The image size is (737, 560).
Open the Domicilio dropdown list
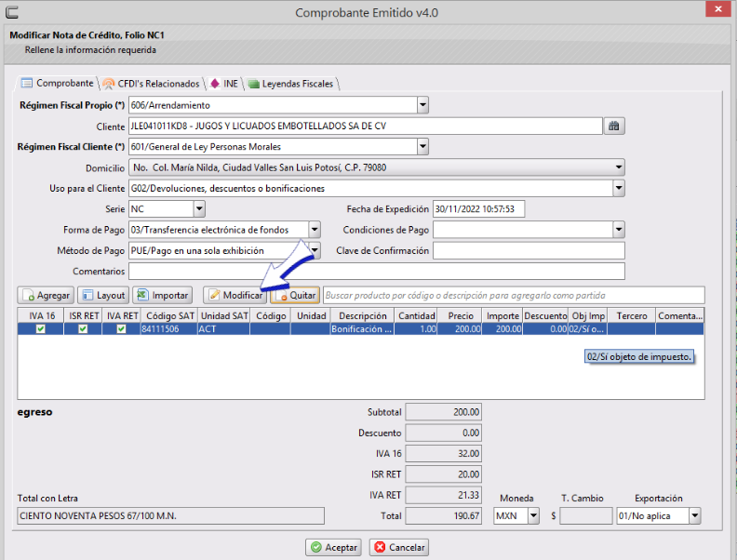click(619, 167)
